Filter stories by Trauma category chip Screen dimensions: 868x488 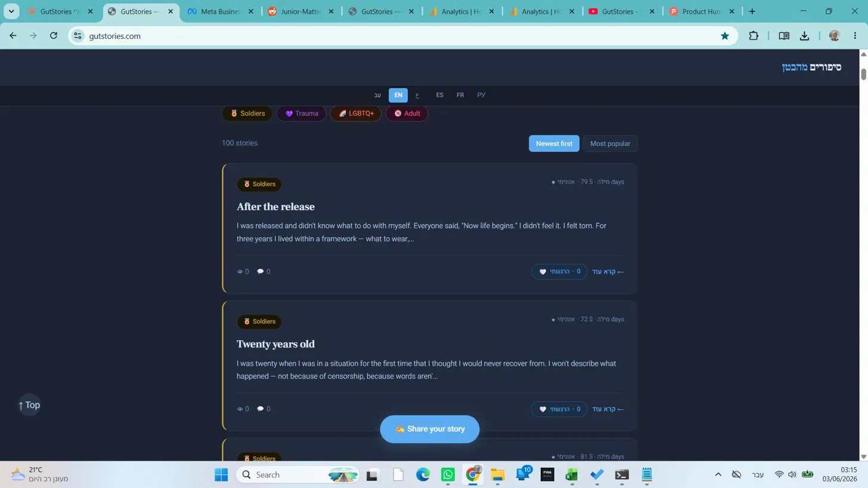(302, 113)
